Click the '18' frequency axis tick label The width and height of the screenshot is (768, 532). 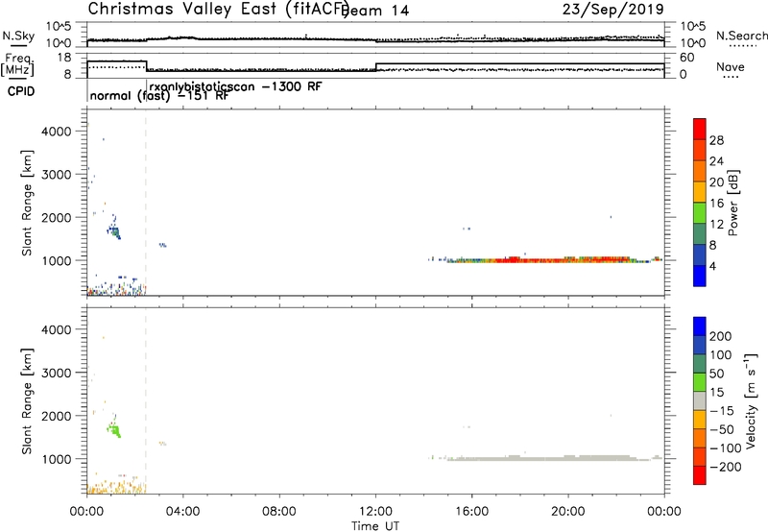coord(63,58)
